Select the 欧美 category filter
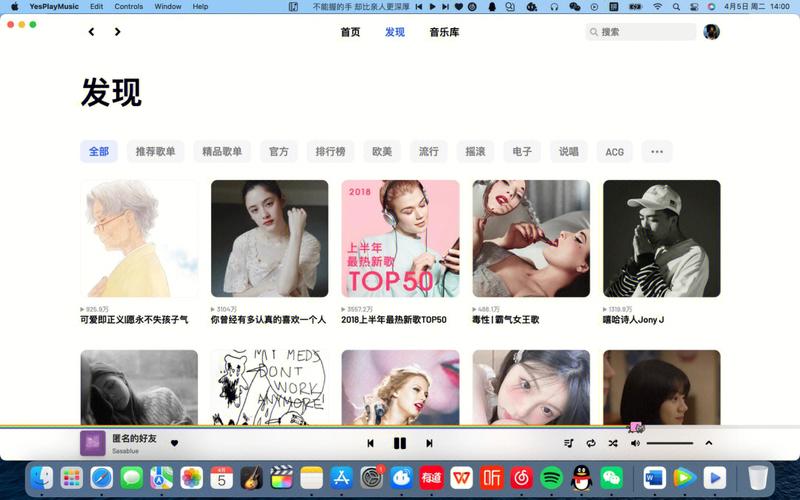 (382, 152)
